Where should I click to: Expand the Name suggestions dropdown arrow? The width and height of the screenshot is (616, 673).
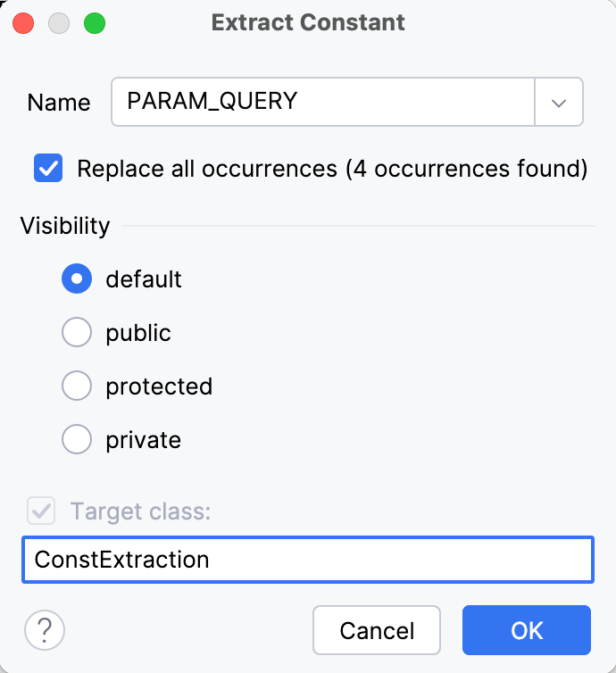(x=559, y=102)
